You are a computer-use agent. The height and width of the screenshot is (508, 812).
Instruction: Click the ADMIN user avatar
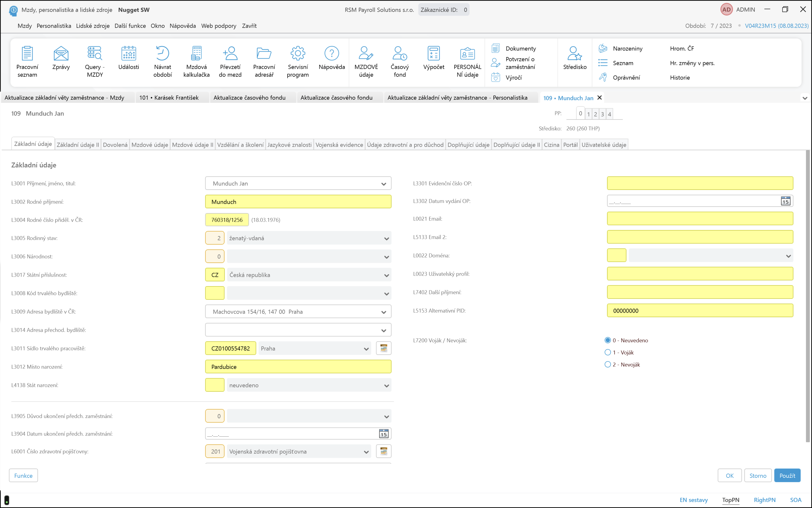pyautogui.click(x=726, y=9)
